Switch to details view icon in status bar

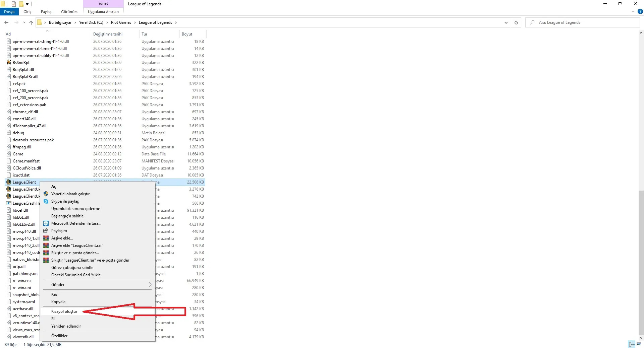(632, 344)
